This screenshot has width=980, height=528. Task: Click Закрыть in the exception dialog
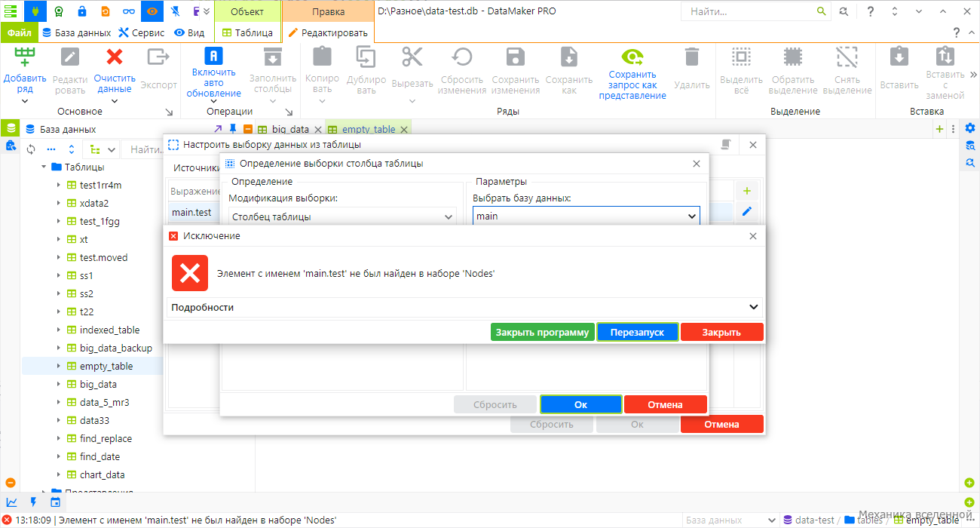(x=722, y=332)
